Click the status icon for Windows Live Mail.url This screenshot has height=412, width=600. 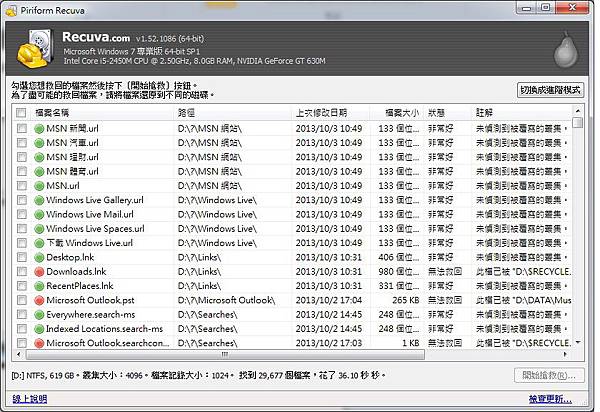click(39, 215)
